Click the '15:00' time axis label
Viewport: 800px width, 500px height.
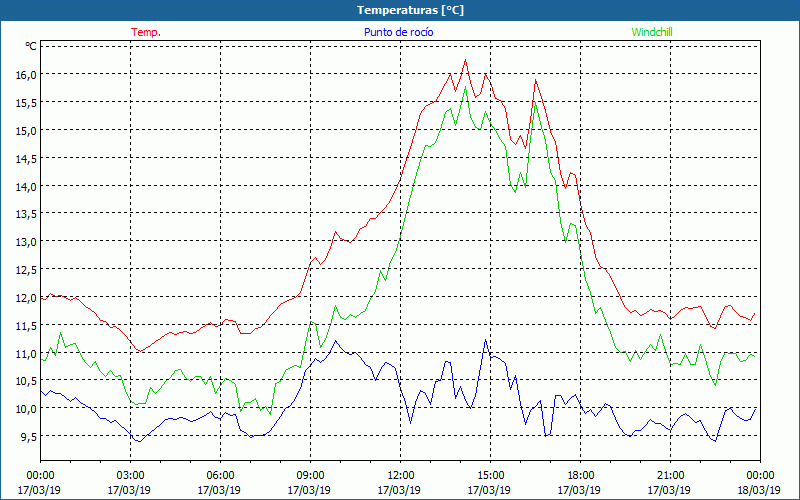(490, 476)
